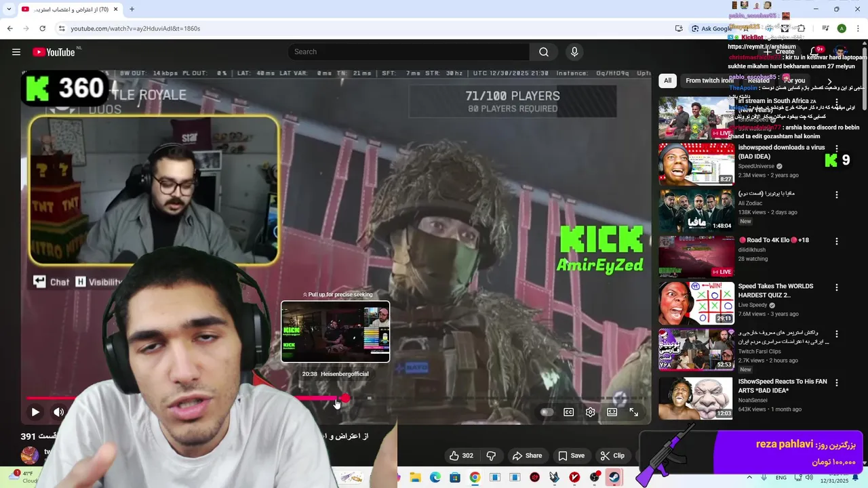This screenshot has width=868, height=488.
Task: Toggle closed captions on the player
Action: (569, 412)
